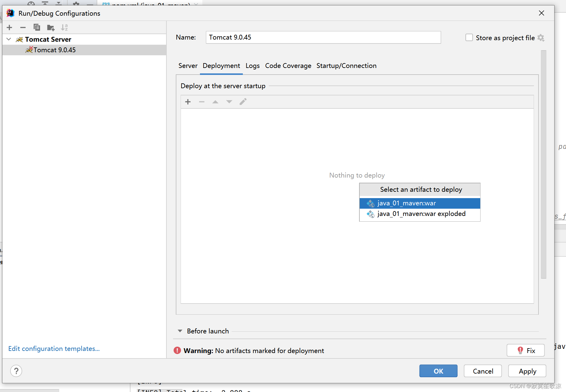This screenshot has height=392, width=566.
Task: Collapse the Tomcat Server tree node
Action: (9, 39)
